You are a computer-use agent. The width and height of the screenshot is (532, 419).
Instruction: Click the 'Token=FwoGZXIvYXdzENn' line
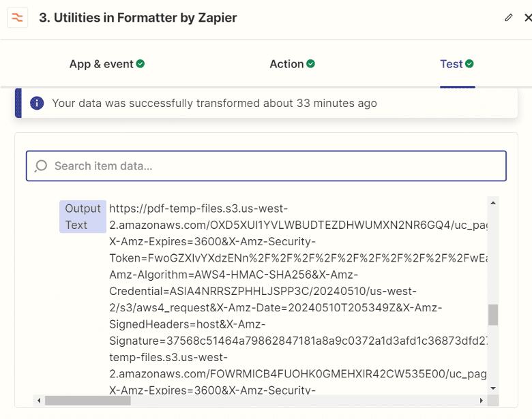(298, 258)
